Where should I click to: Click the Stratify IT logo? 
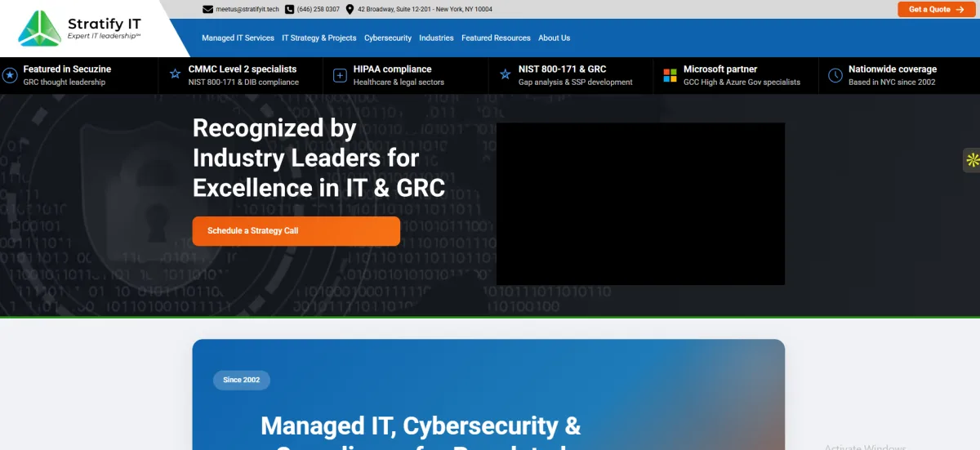pos(78,29)
